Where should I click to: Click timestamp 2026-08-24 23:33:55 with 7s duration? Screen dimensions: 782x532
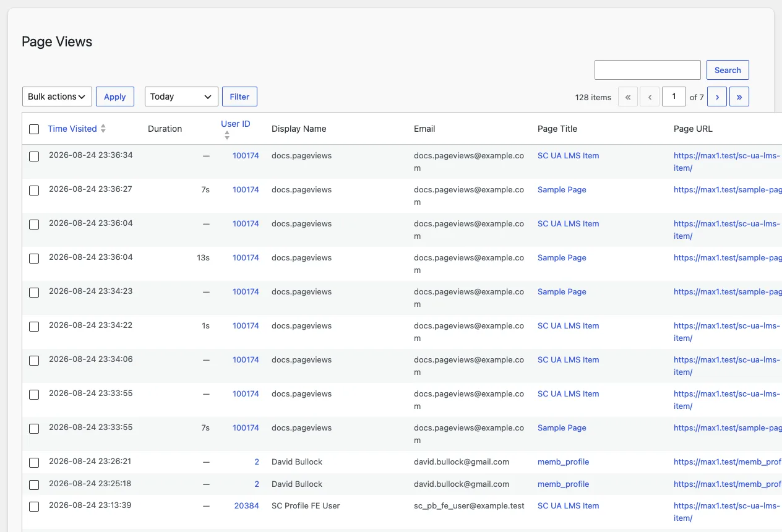(x=90, y=427)
